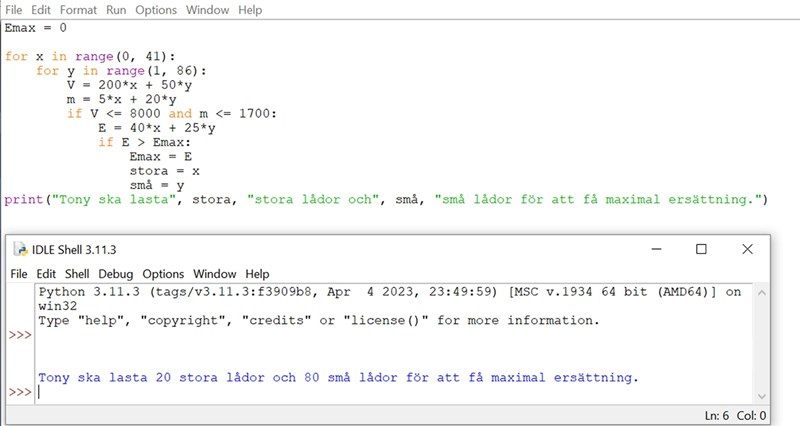Click the print statement line in the editor
The height and width of the screenshot is (426, 800).
pos(385,200)
